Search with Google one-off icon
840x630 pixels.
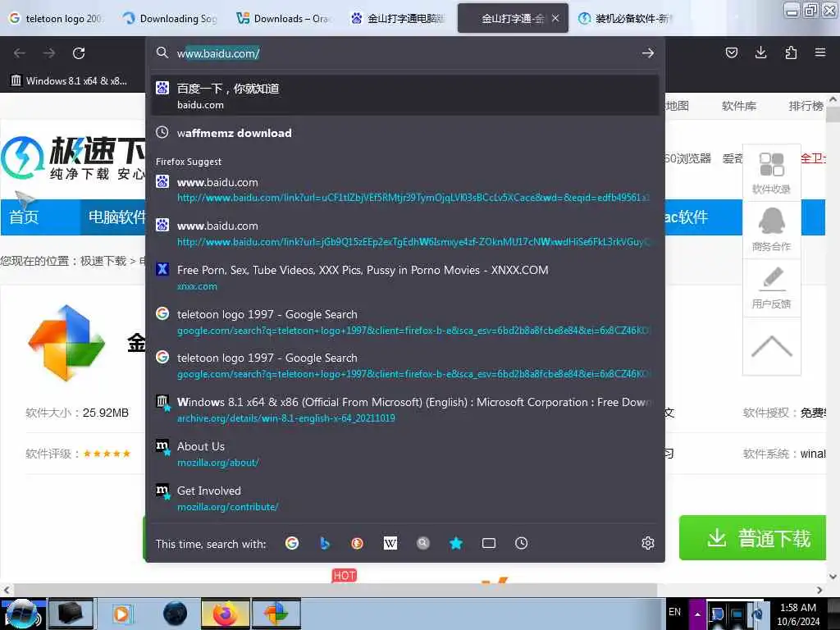[x=292, y=543]
